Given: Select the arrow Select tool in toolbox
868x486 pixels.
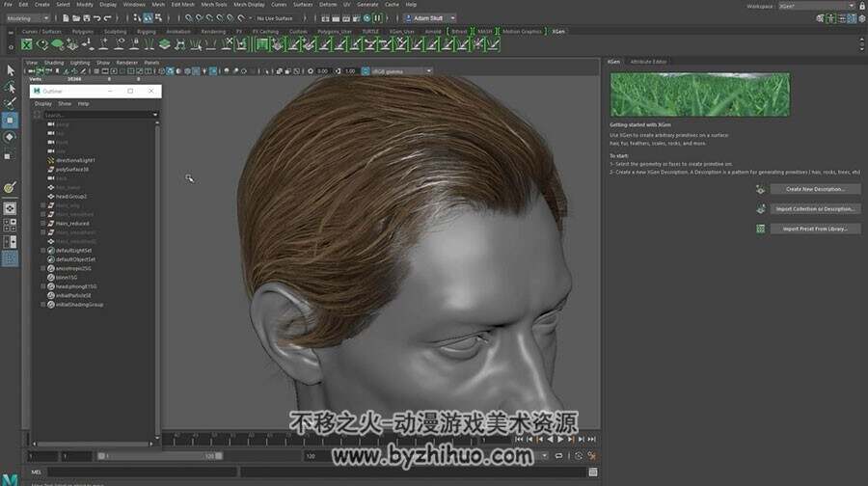Looking at the screenshot, I should point(10,70).
